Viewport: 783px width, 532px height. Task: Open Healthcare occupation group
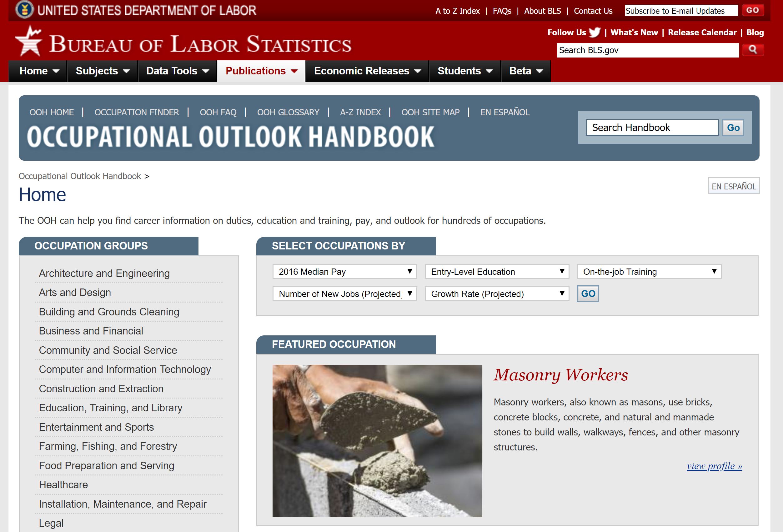point(63,484)
